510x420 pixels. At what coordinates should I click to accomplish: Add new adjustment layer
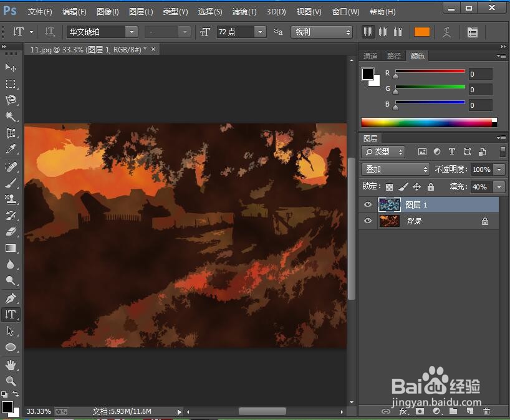point(436,411)
